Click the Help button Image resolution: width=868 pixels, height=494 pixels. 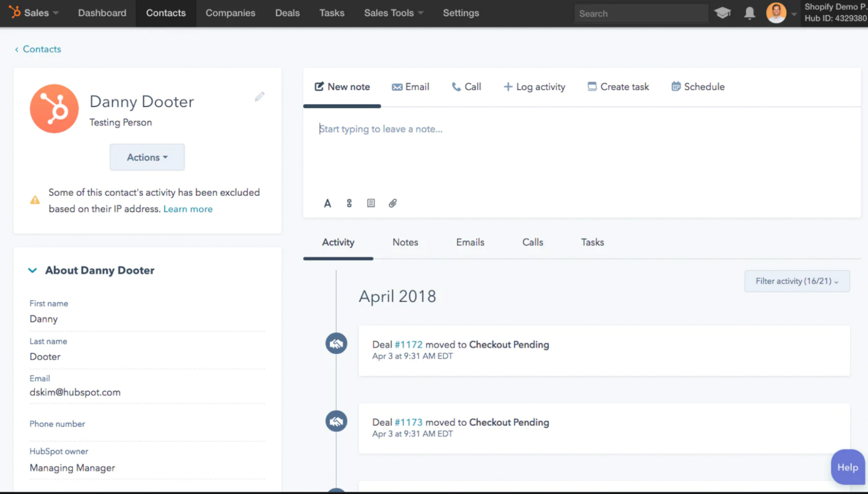[847, 467]
